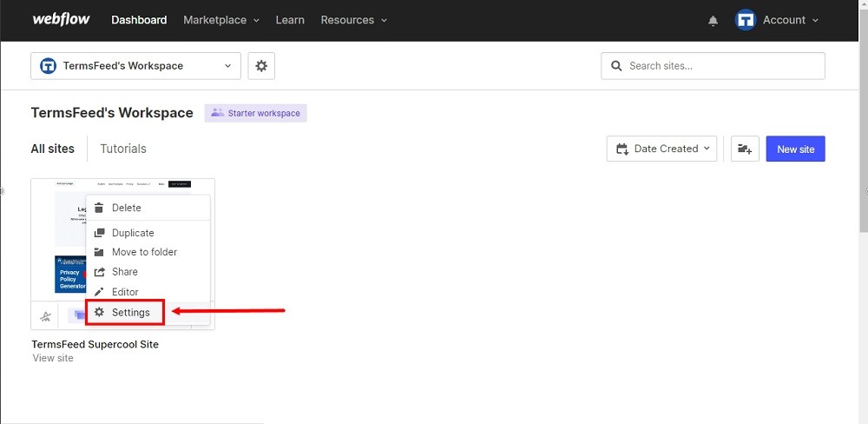Click the TermsFeed Supercool Site title
This screenshot has height=424, width=868.
(x=95, y=344)
